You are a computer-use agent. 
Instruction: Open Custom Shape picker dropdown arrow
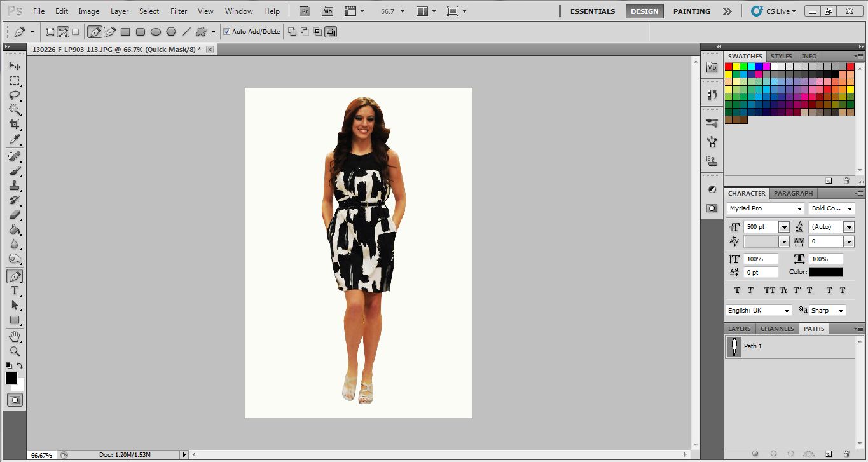coord(214,31)
